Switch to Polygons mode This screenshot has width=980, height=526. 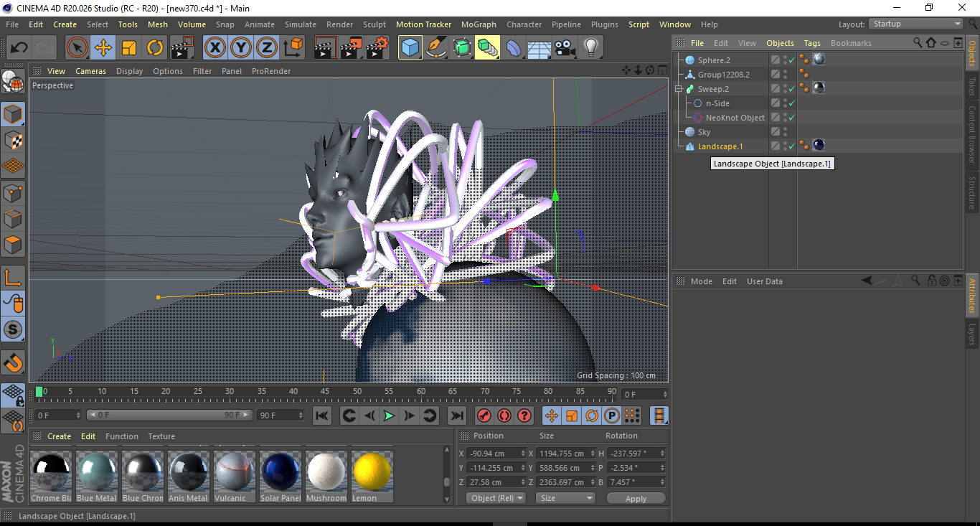pyautogui.click(x=13, y=245)
